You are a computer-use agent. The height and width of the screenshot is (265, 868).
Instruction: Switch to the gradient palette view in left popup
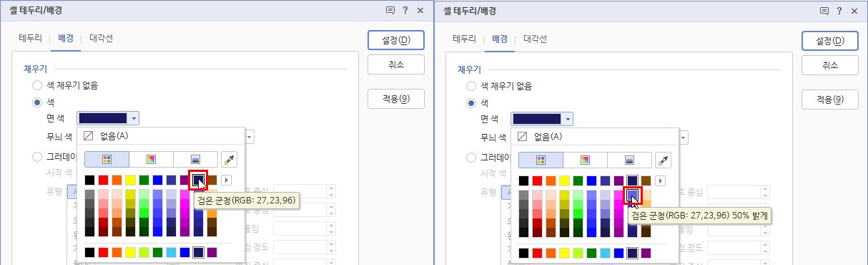point(195,159)
